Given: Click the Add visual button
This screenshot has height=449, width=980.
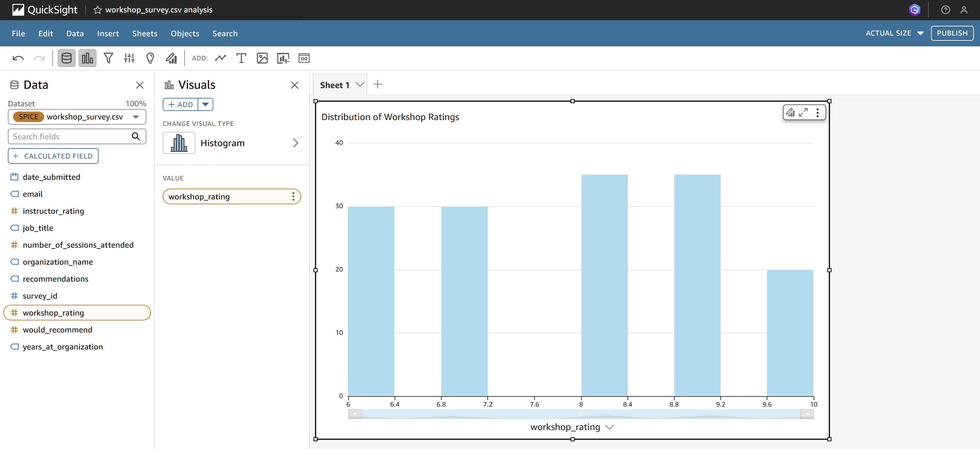Looking at the screenshot, I should pos(180,104).
